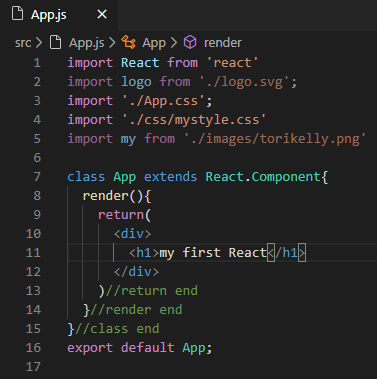Click the file icon in breadcrumb bar
Viewport: 377px width, 379px height.
pyautogui.click(x=55, y=43)
